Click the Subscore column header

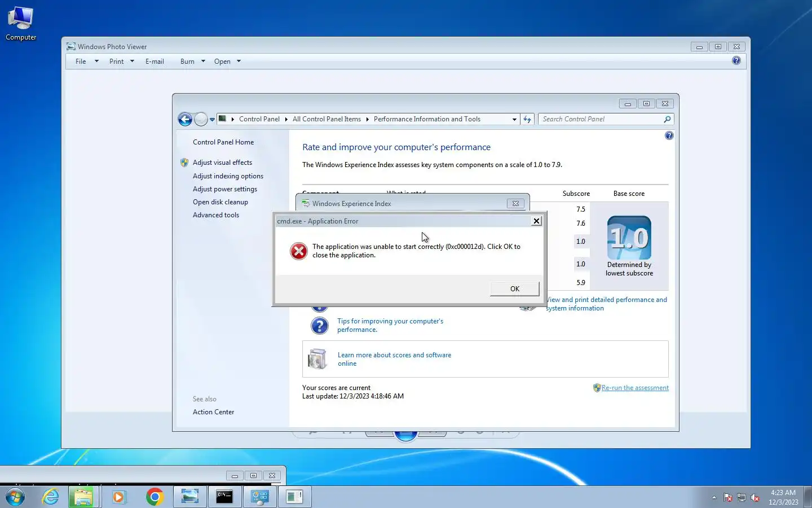click(576, 194)
